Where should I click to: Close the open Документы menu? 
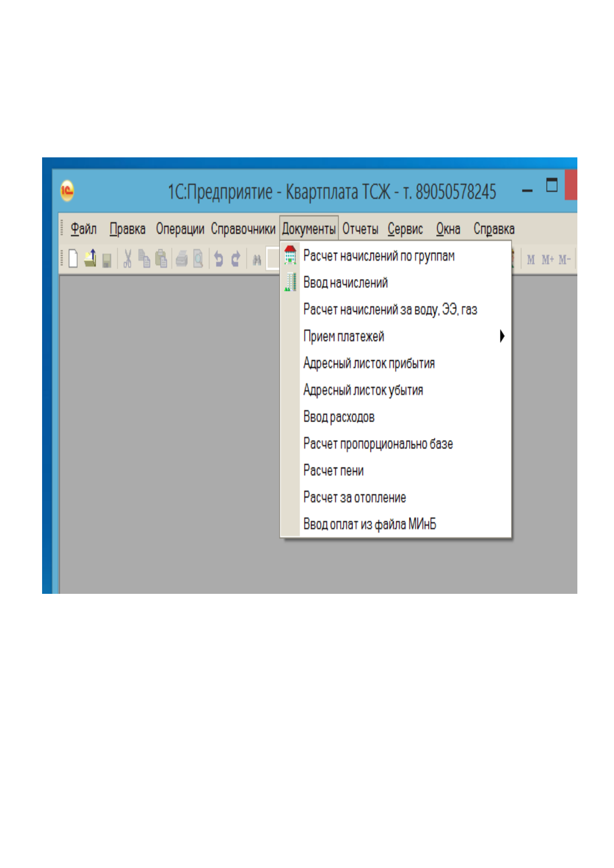[x=309, y=229]
